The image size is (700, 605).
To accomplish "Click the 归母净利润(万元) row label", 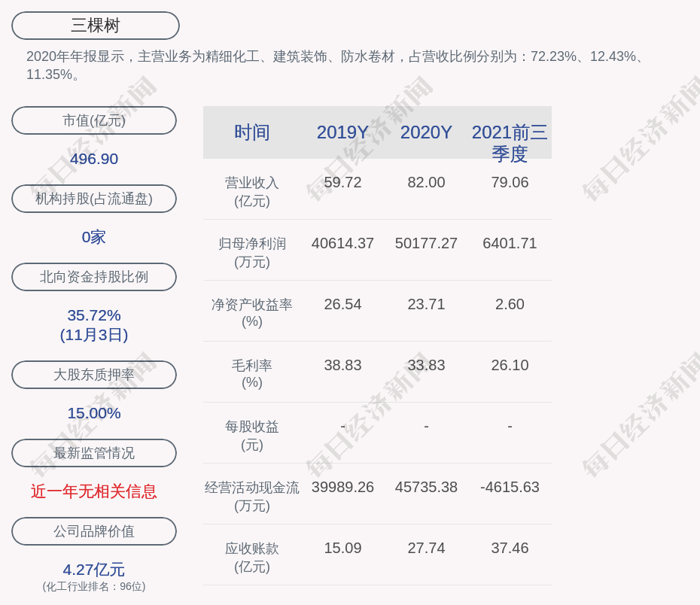I will (x=252, y=253).
